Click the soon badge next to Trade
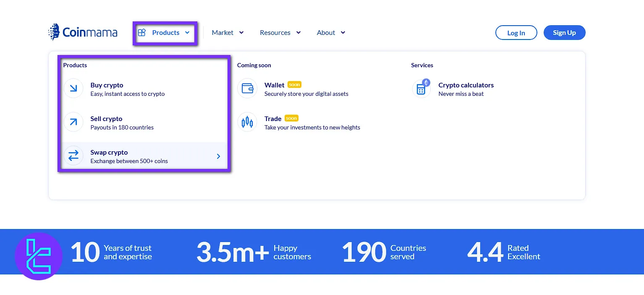Screen dimensions: 644x295 coord(291,118)
